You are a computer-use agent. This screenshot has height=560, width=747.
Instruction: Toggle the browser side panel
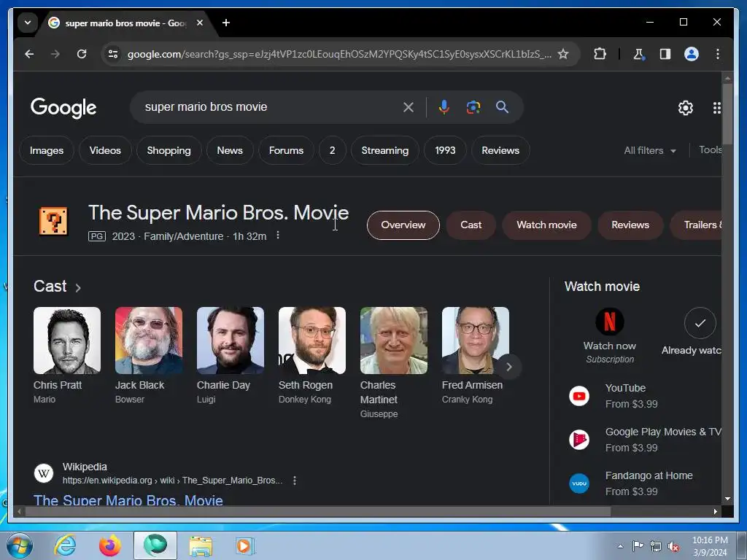pyautogui.click(x=665, y=54)
